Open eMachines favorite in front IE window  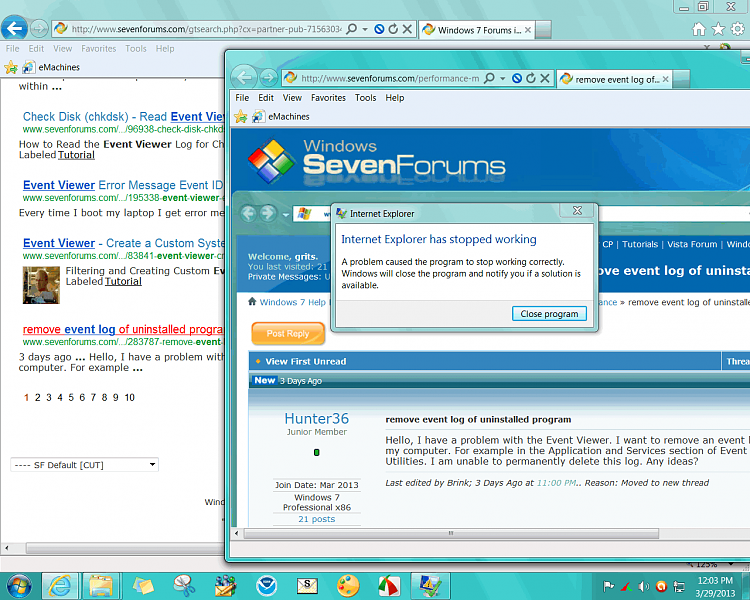[x=281, y=116]
